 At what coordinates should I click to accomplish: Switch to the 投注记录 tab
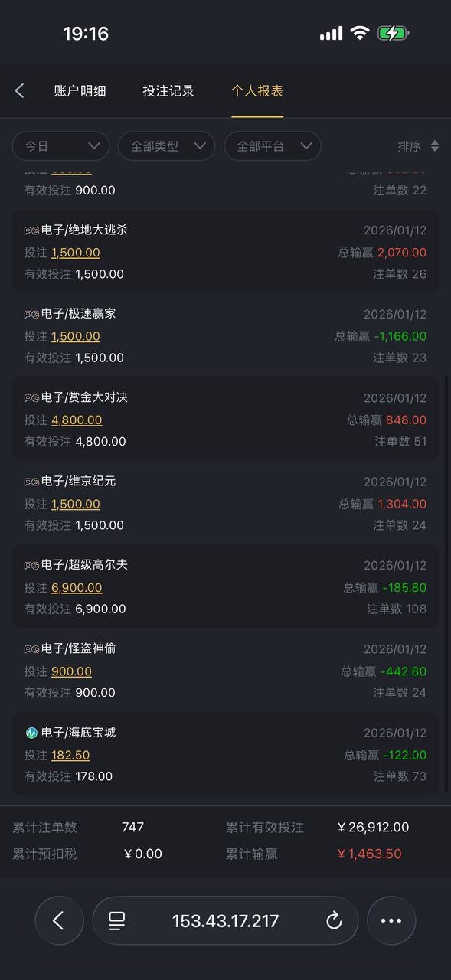pos(168,90)
